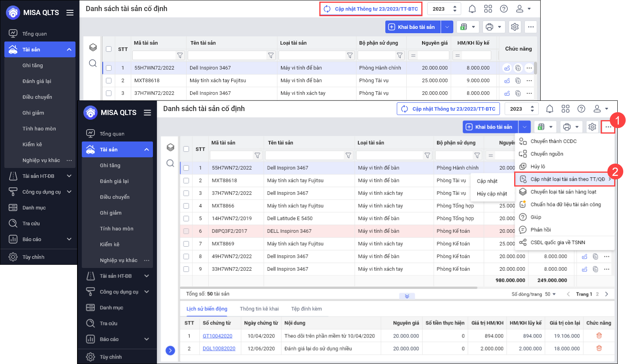
Task: Tick the checkbox for asset MXT8869
Action: [x=186, y=244]
